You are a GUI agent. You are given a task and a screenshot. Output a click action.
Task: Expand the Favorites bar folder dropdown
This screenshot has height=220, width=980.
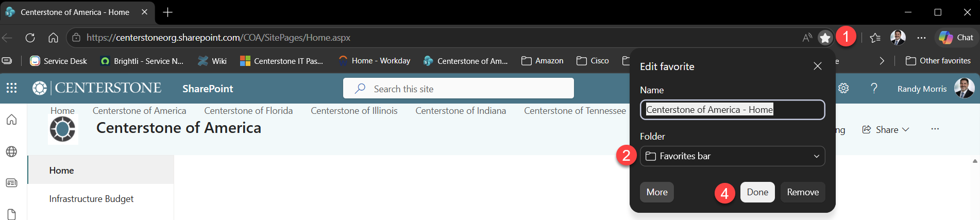click(x=732, y=156)
